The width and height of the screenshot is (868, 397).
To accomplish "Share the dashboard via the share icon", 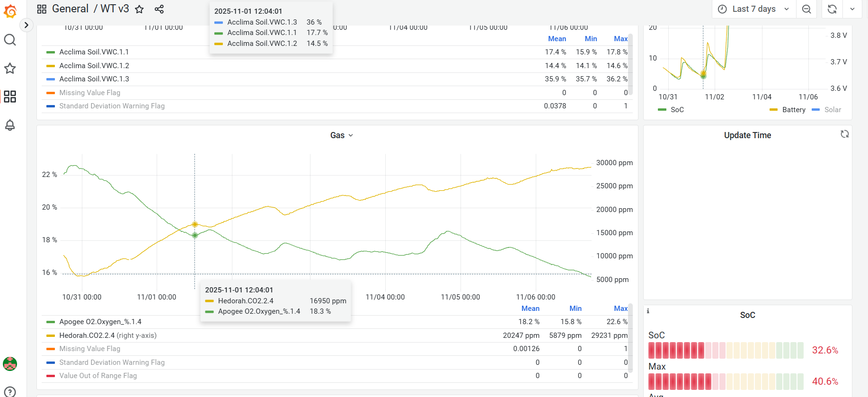I will point(159,9).
